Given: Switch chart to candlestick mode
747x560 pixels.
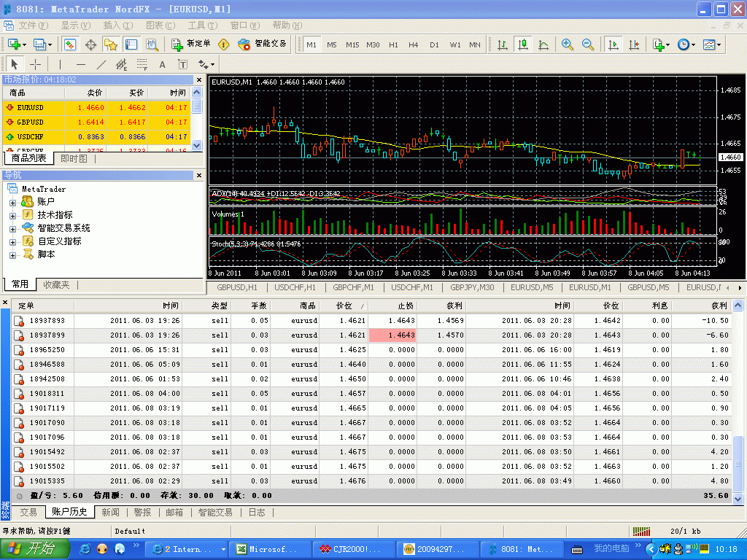Looking at the screenshot, I should (x=523, y=44).
